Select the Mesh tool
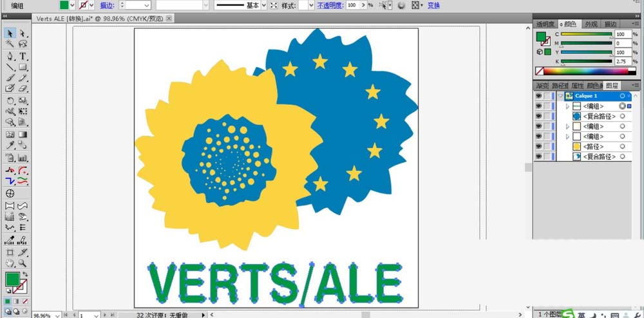The image size is (644, 318). pyautogui.click(x=10, y=134)
